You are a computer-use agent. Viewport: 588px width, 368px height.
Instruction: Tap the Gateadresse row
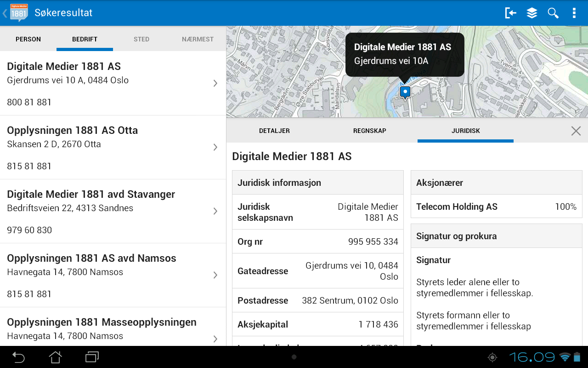318,271
